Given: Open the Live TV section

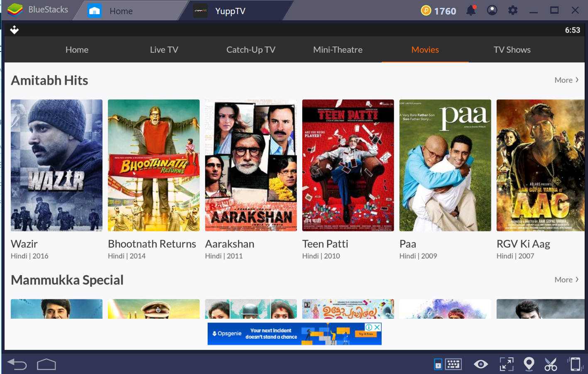Looking at the screenshot, I should pyautogui.click(x=164, y=49).
